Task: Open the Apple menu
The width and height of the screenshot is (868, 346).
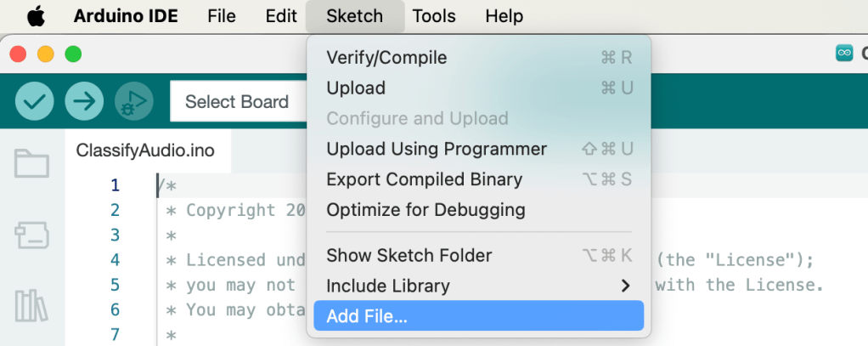Action: (x=37, y=16)
